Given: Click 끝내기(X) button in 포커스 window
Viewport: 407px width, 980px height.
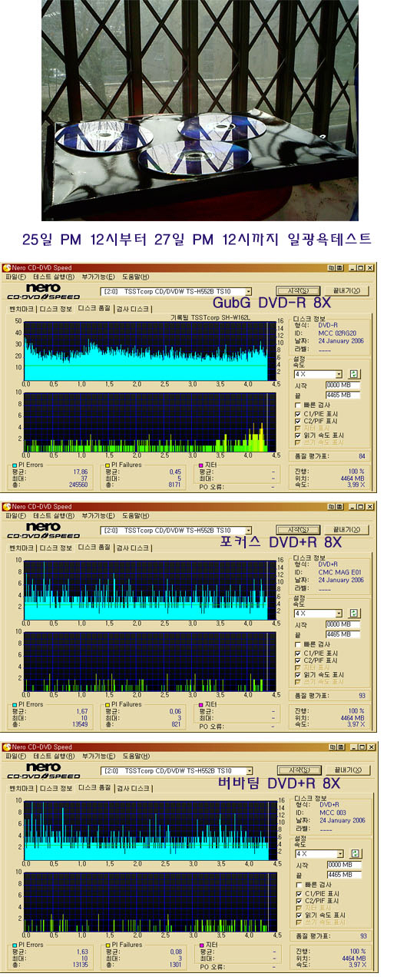Looking at the screenshot, I should [x=346, y=531].
